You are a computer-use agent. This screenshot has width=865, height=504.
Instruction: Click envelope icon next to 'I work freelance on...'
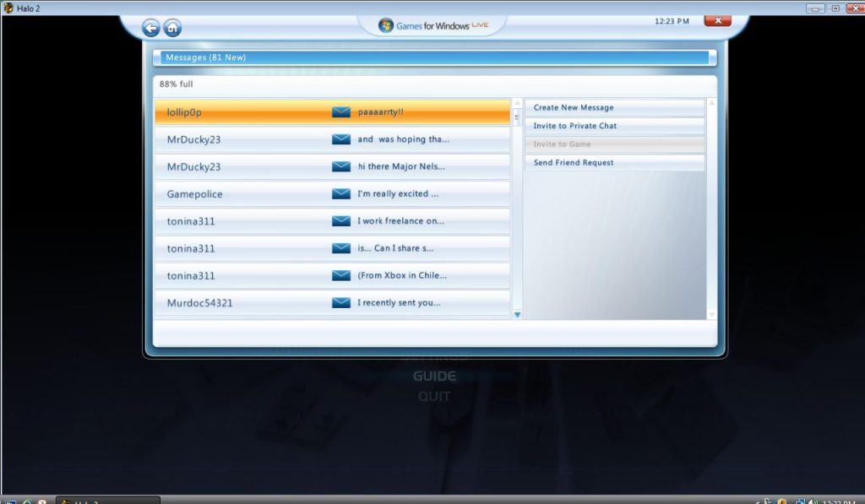coord(341,221)
